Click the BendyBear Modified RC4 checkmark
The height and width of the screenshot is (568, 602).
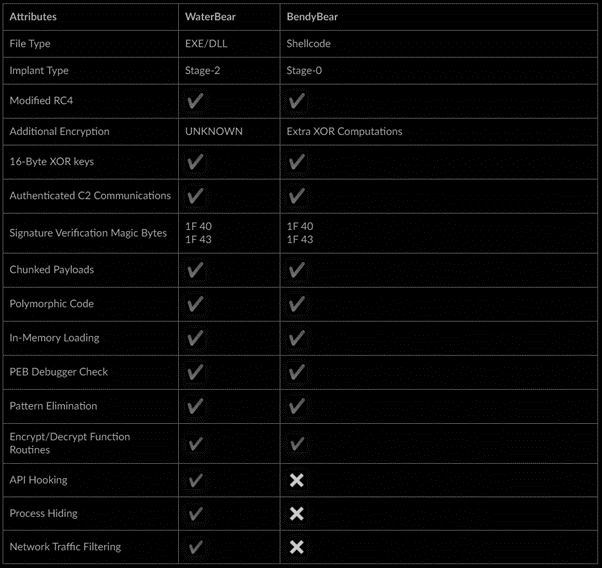[x=296, y=101]
